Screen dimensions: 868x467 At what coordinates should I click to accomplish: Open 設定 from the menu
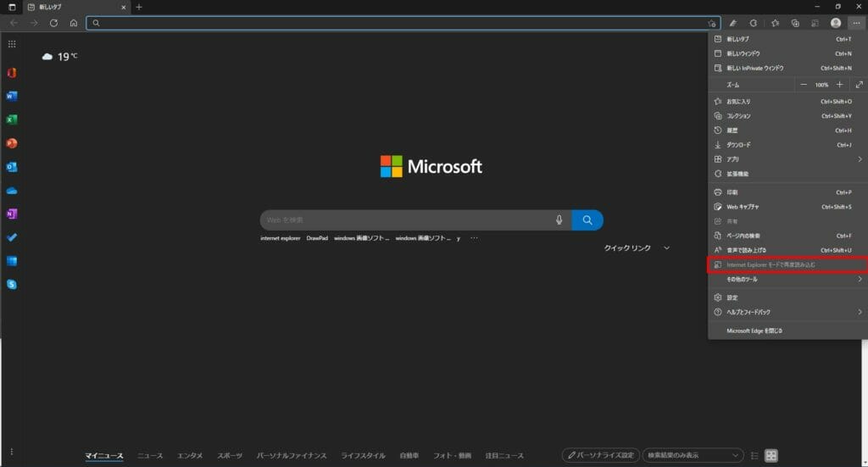point(787,297)
